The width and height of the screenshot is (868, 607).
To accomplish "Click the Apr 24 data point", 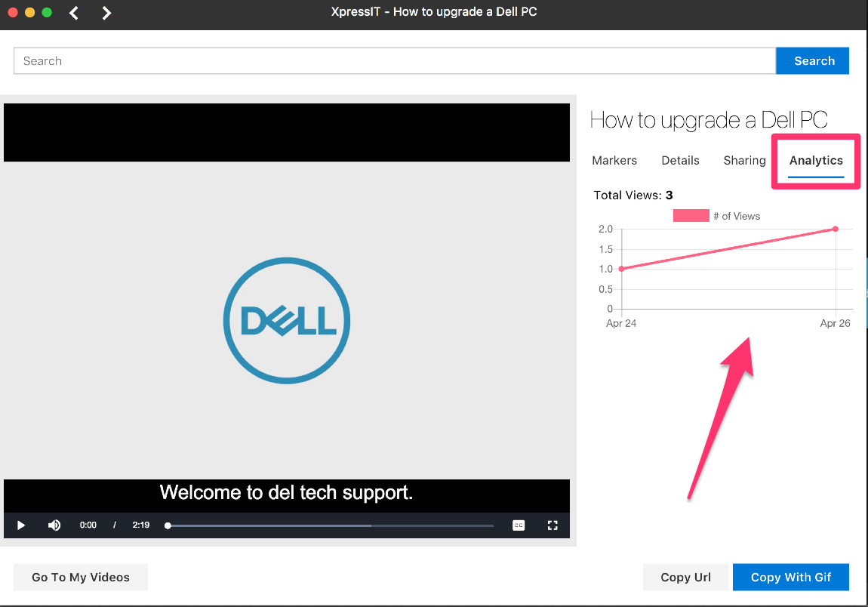I will pos(622,269).
